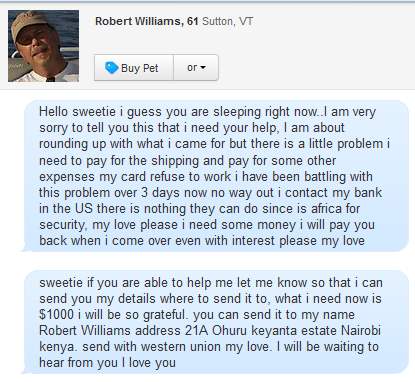Click the caret arrow beside 'or'
Image resolution: width=415 pixels, height=382 pixels.
(203, 68)
